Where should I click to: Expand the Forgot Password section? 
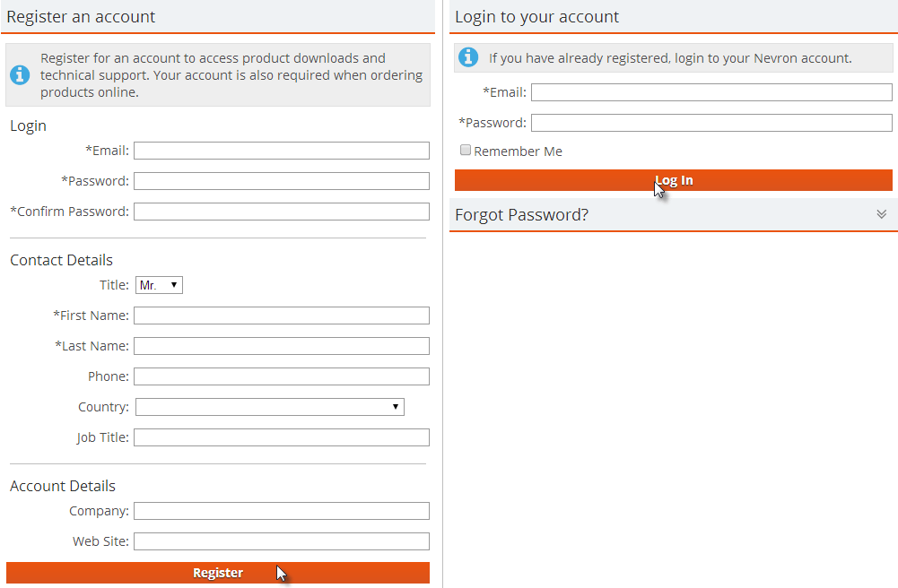[x=522, y=215]
